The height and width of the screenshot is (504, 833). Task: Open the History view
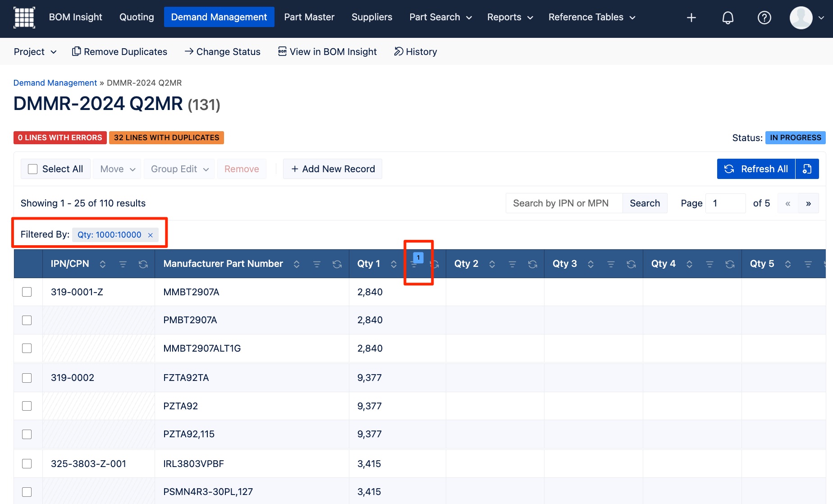coord(416,52)
